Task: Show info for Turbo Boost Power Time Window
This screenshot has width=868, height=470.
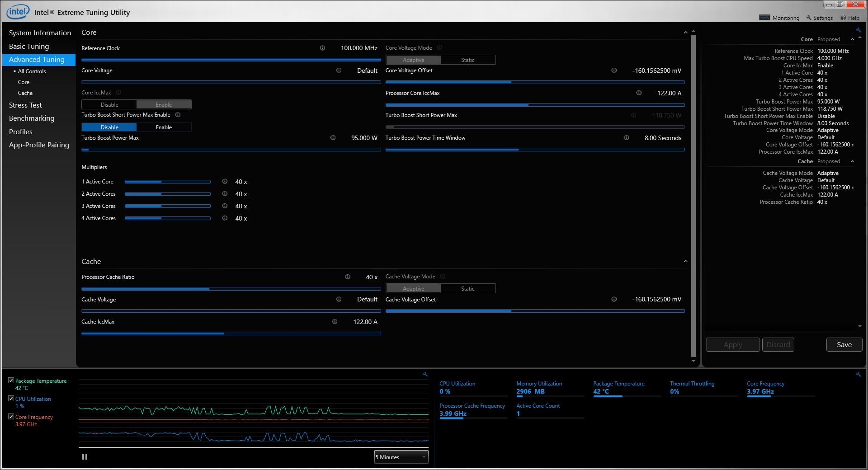Action: click(x=626, y=138)
